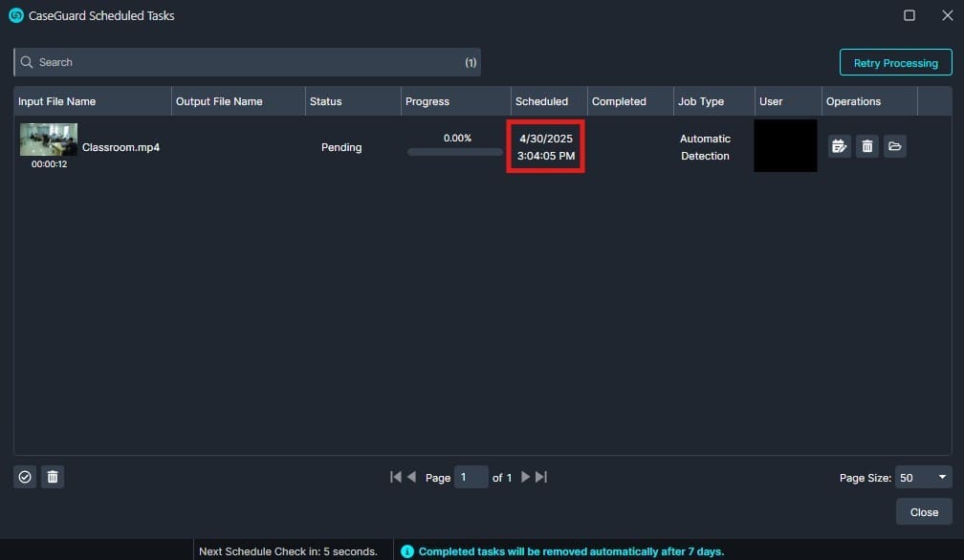
Task: Jump to the last page
Action: [540, 477]
